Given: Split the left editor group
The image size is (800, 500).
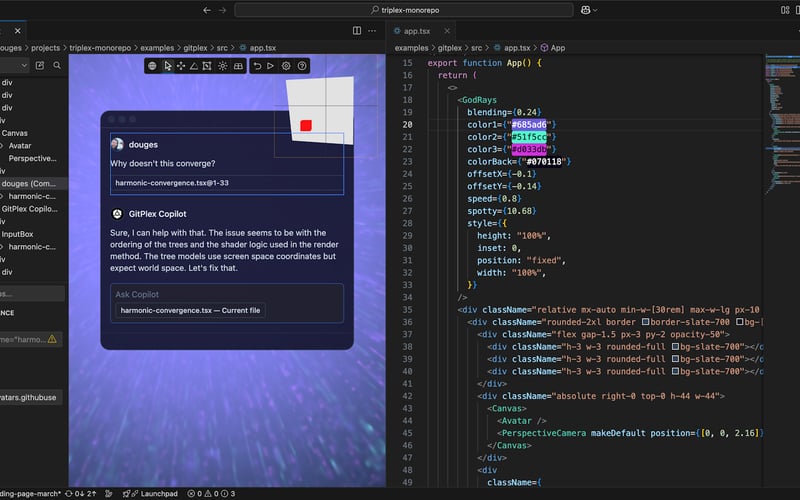Looking at the screenshot, I should tap(357, 31).
